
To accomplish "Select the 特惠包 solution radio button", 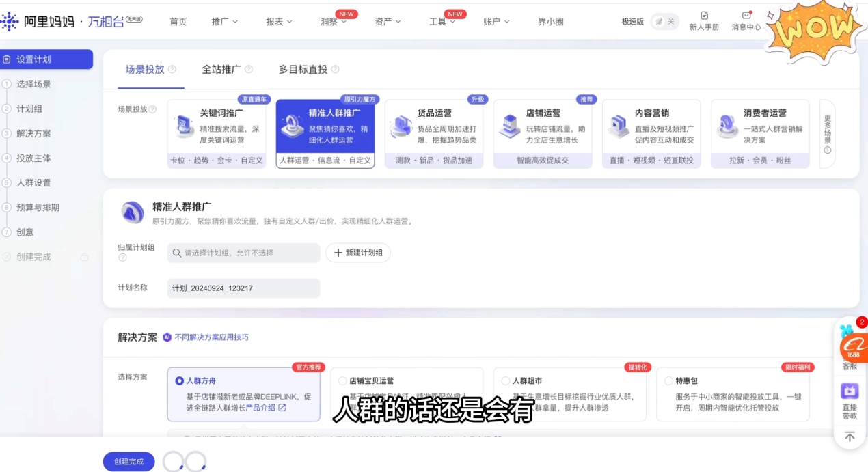I will pyautogui.click(x=668, y=380).
